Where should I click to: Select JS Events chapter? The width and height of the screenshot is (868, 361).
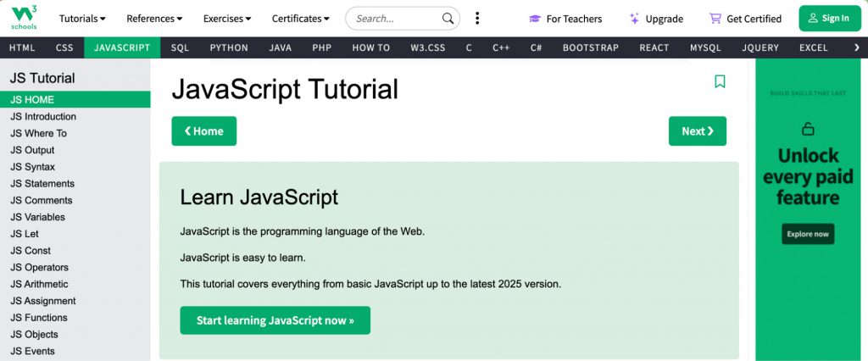(x=75, y=351)
